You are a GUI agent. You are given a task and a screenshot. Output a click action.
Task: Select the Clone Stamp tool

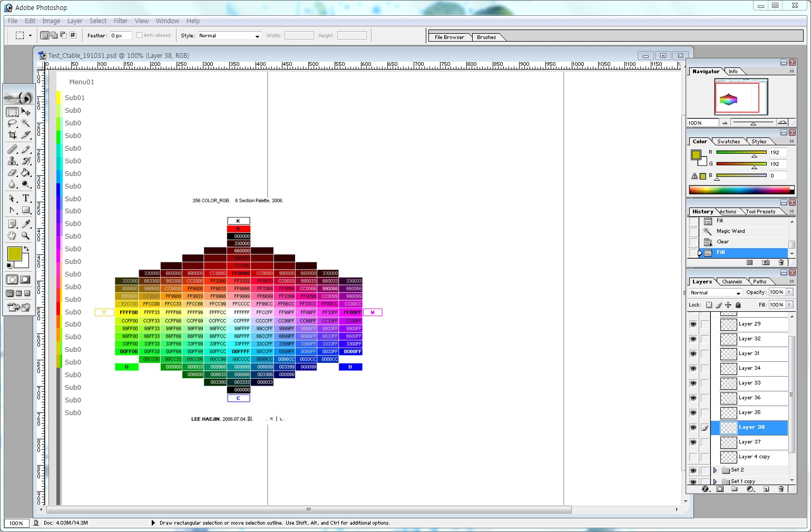pyautogui.click(x=12, y=161)
